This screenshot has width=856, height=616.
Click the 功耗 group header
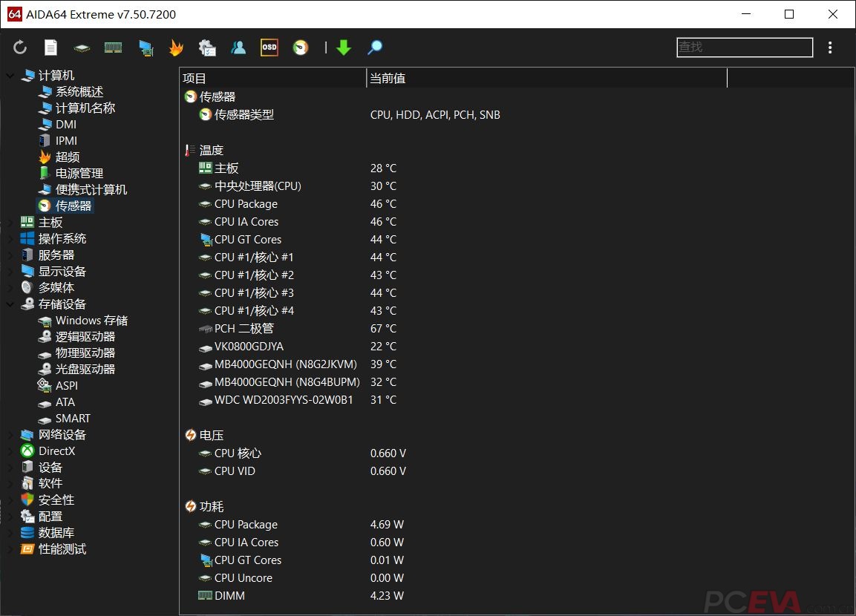[212, 507]
